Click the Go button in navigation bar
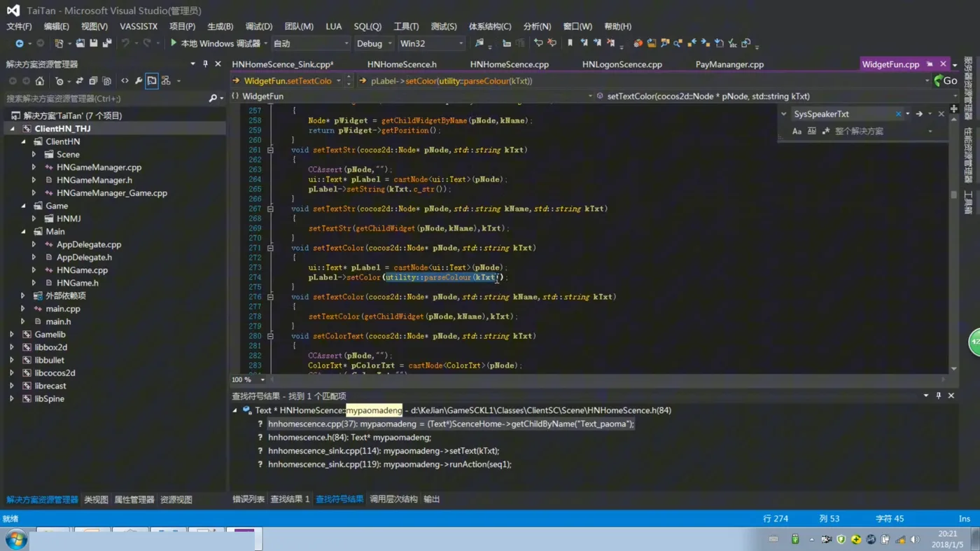980x551 pixels. [x=945, y=81]
